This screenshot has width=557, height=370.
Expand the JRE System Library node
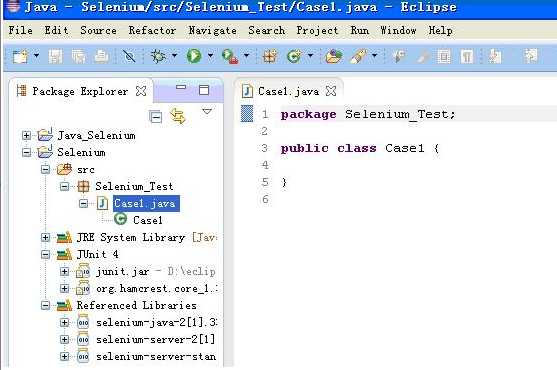tap(45, 237)
